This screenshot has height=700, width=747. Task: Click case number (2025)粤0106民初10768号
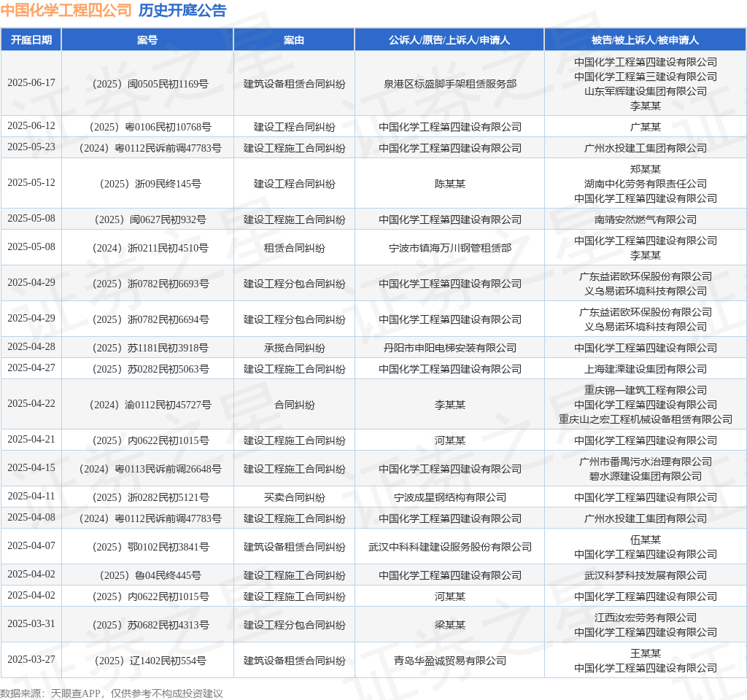150,127
